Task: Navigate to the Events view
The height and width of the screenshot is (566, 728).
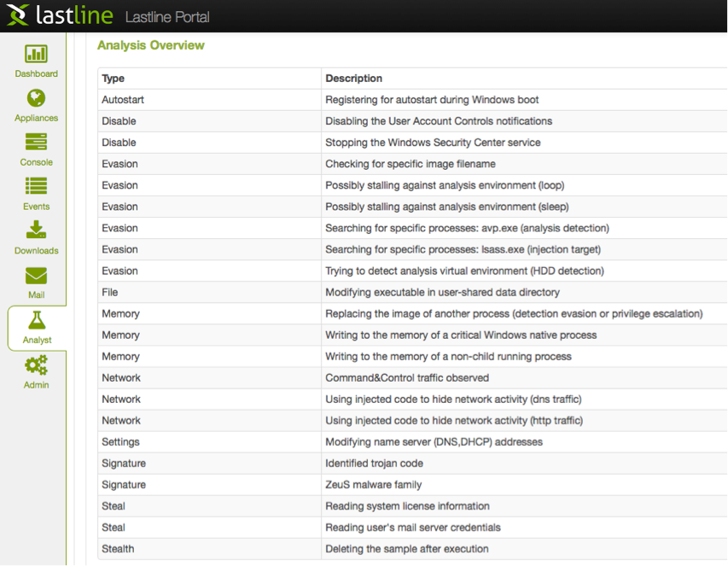Action: (x=36, y=193)
